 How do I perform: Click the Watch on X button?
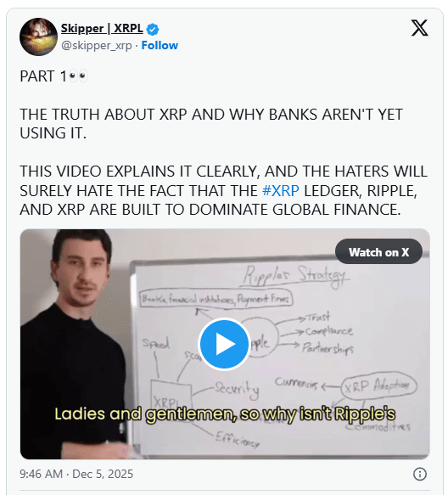click(x=378, y=252)
